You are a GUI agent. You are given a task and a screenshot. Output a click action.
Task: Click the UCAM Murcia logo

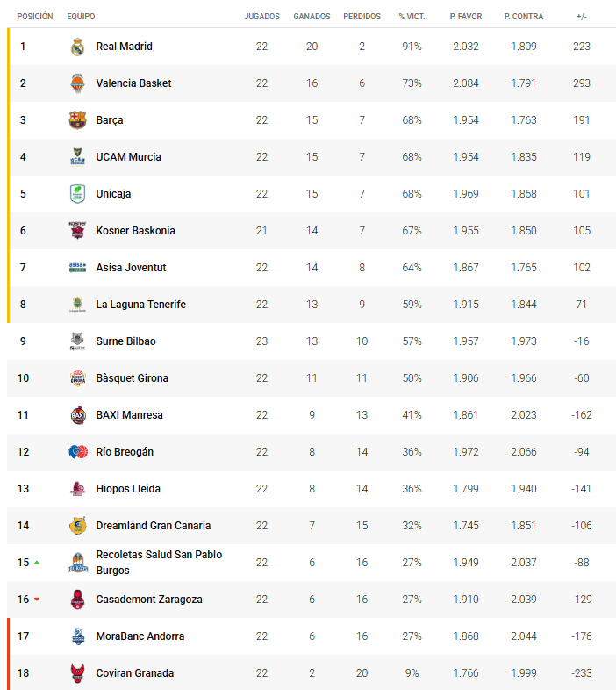pos(77,157)
